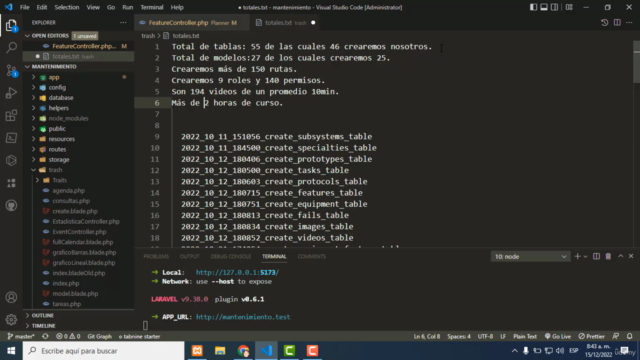Synchronize changes in status bar

(x=45, y=336)
